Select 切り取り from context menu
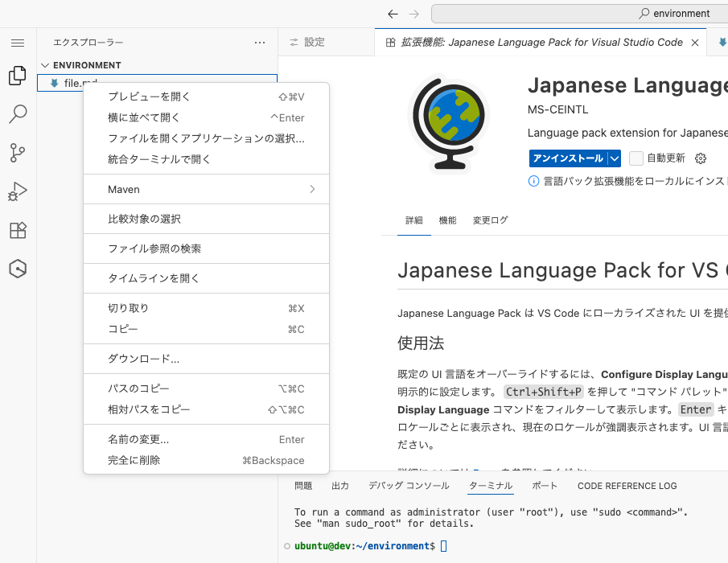This screenshot has width=728, height=563. 206,308
